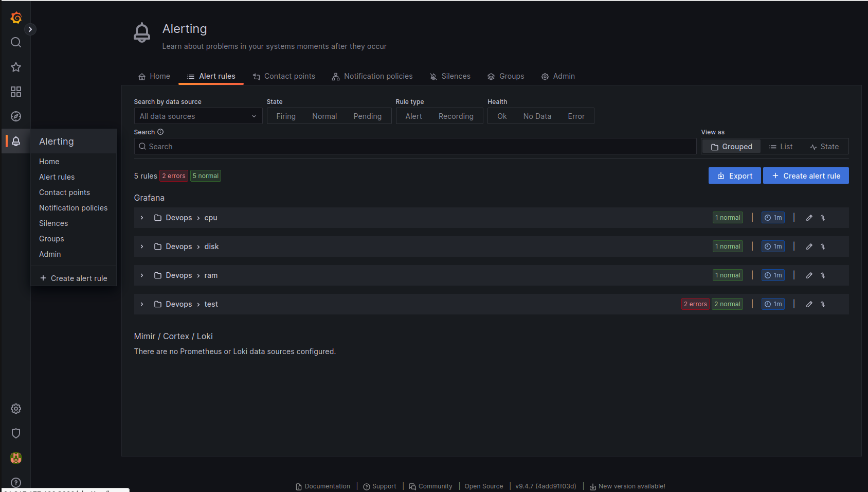Click the Grafana logo icon

pyautogui.click(x=16, y=17)
